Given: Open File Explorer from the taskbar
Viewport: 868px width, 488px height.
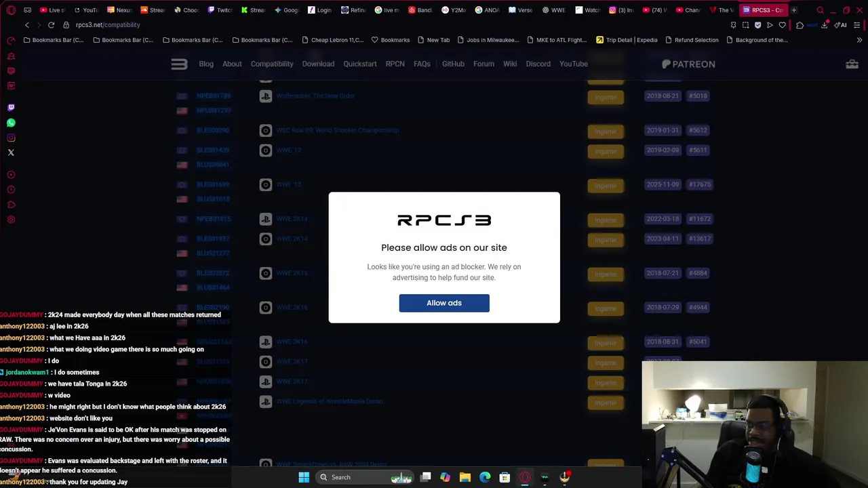Looking at the screenshot, I should (x=465, y=477).
